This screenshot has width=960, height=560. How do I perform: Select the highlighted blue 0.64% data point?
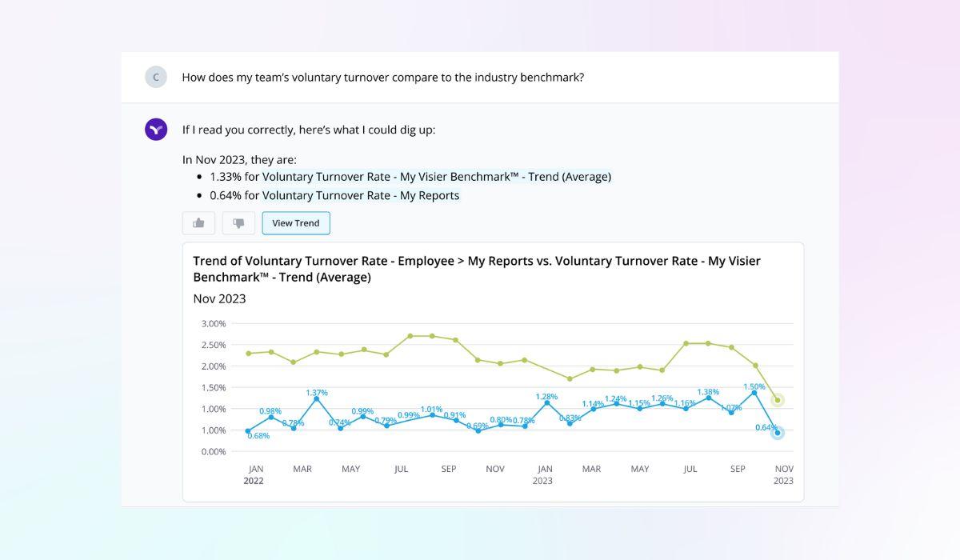pyautogui.click(x=777, y=433)
